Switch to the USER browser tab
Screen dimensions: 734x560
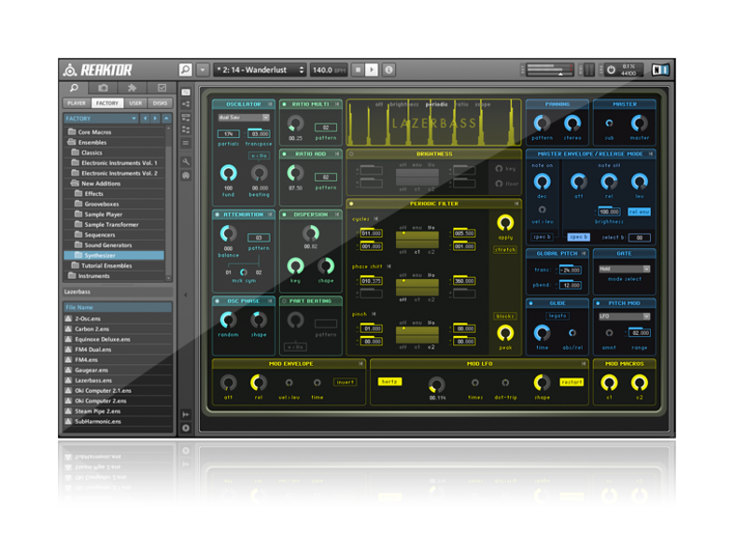point(135,103)
